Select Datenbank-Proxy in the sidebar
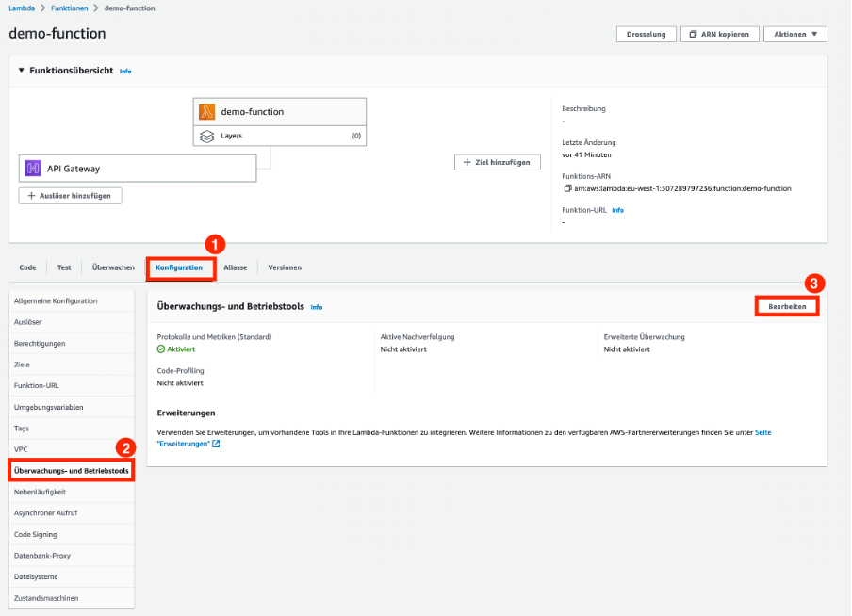This screenshot has width=852, height=616. point(72,556)
